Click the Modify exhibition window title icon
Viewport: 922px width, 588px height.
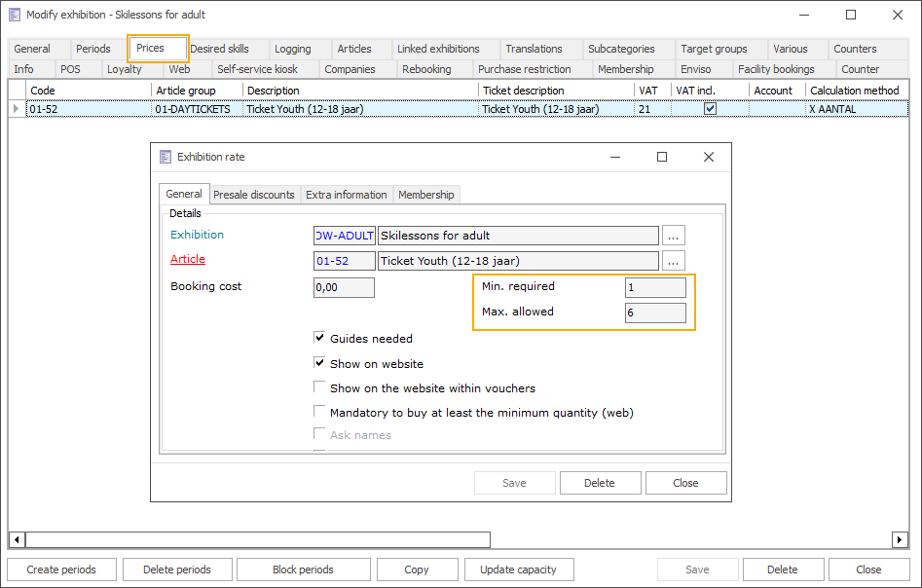[15, 15]
